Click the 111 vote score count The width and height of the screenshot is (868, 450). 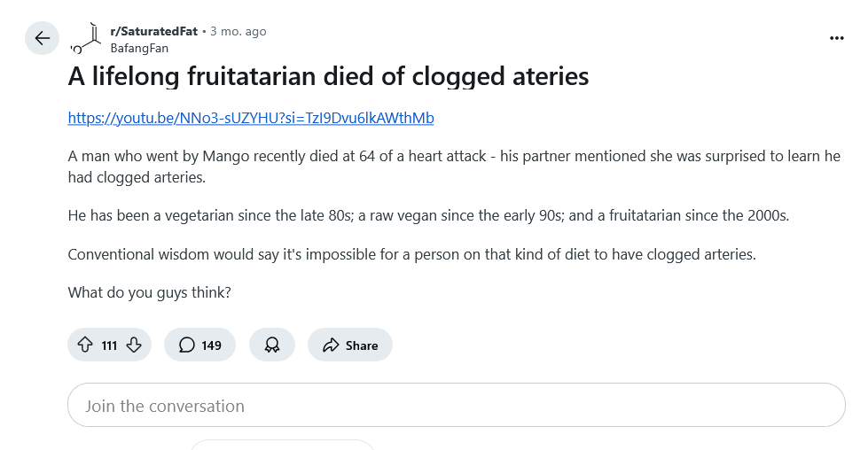(109, 345)
